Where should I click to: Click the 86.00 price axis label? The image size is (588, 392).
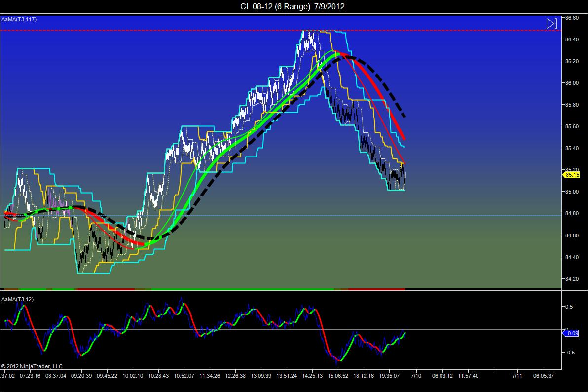point(572,83)
